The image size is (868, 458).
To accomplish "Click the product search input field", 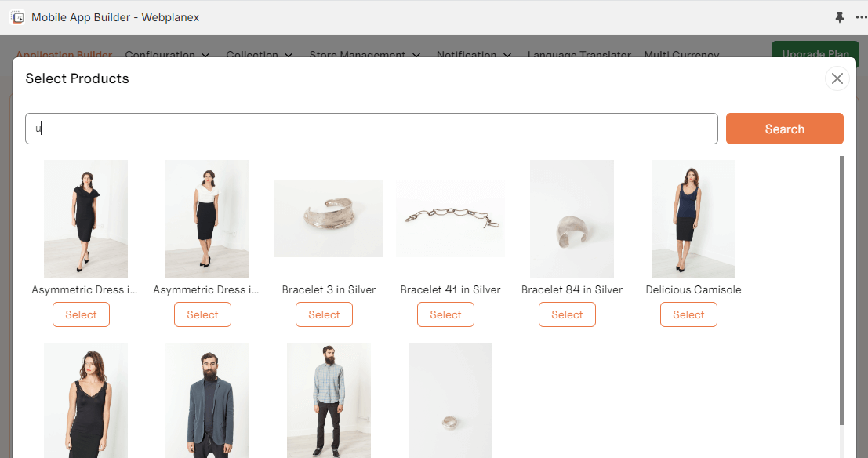I will [x=371, y=129].
